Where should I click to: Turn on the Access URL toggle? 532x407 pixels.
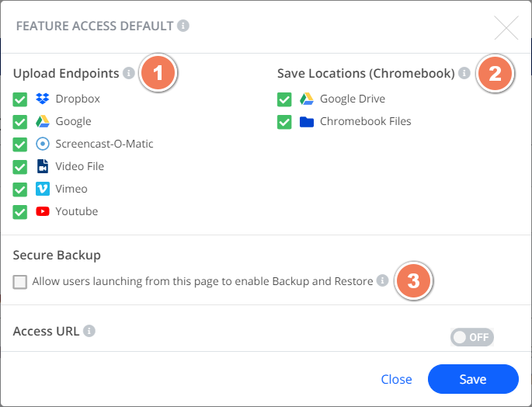click(472, 337)
